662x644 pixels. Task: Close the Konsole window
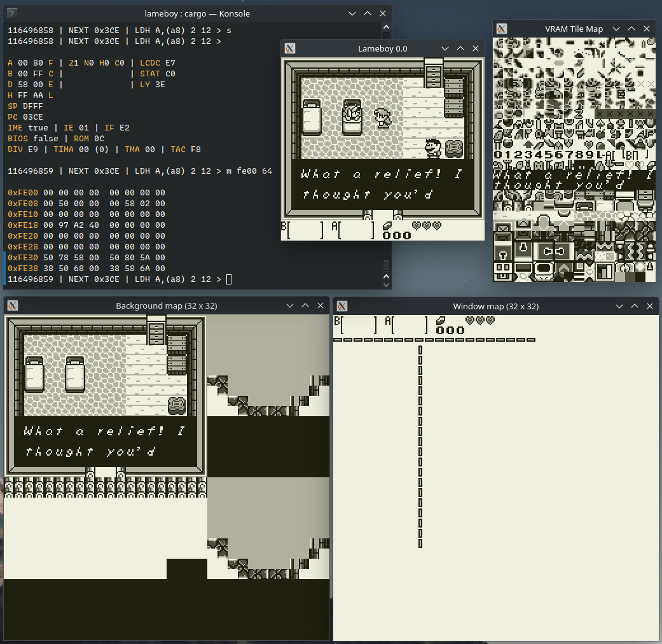tap(382, 13)
